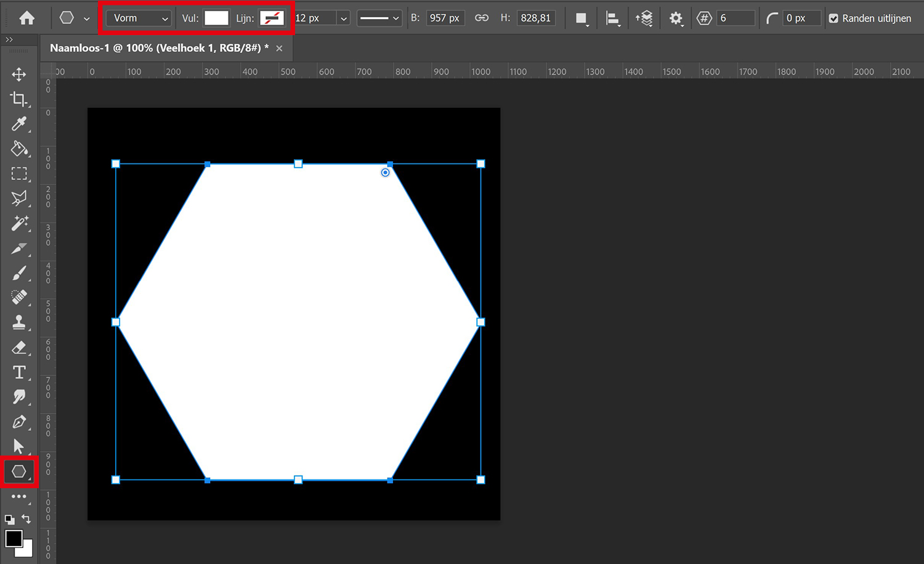Open the three-dots Edit Toolbar button
This screenshot has height=564, width=924.
tap(19, 496)
